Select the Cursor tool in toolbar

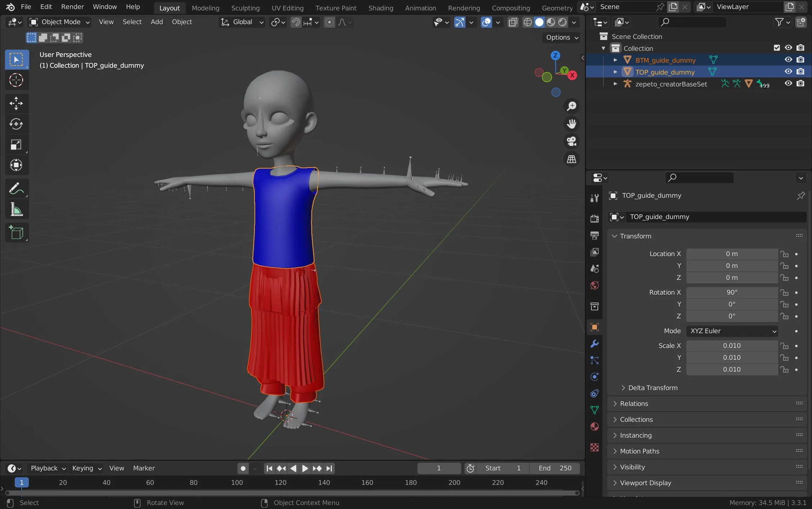pos(17,80)
